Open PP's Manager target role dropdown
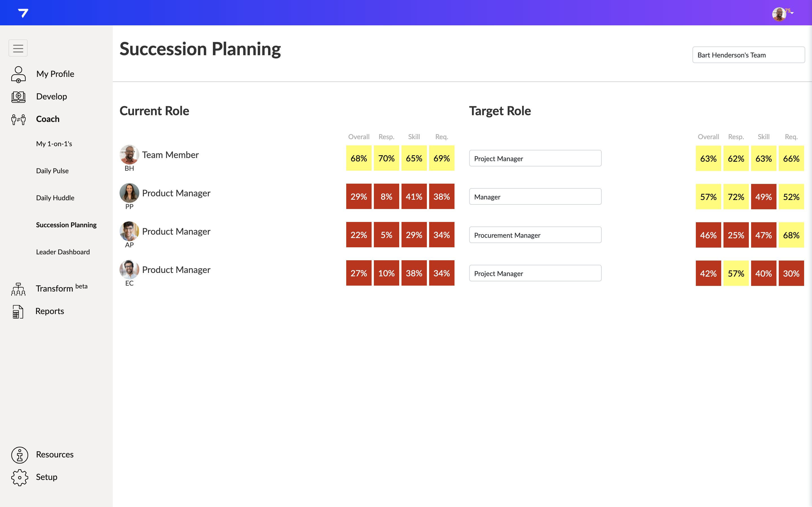812x507 pixels. (x=535, y=197)
